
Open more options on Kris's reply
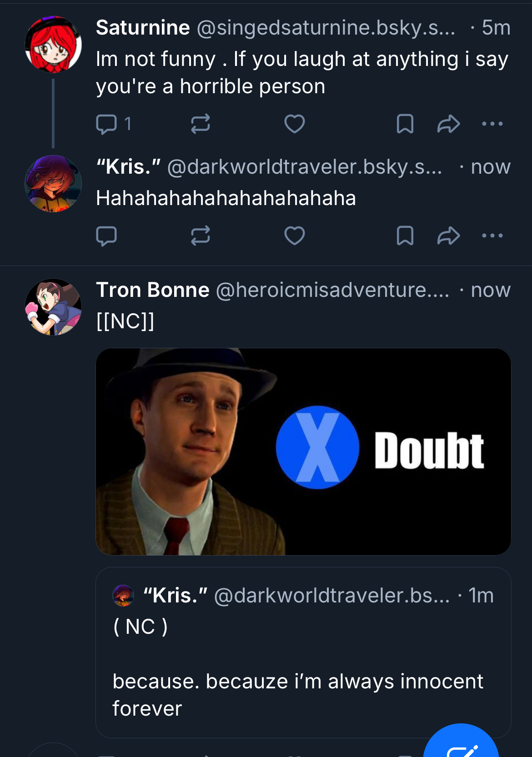click(492, 236)
